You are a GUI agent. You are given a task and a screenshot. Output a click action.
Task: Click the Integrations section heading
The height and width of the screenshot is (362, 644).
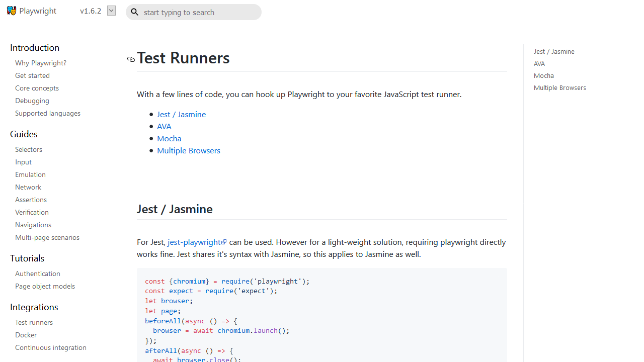34,307
